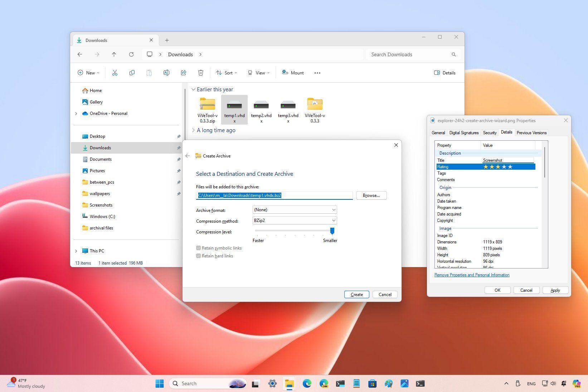Screen dimensions: 588x392
Task: Refresh the Downloads folder view
Action: 131,54
